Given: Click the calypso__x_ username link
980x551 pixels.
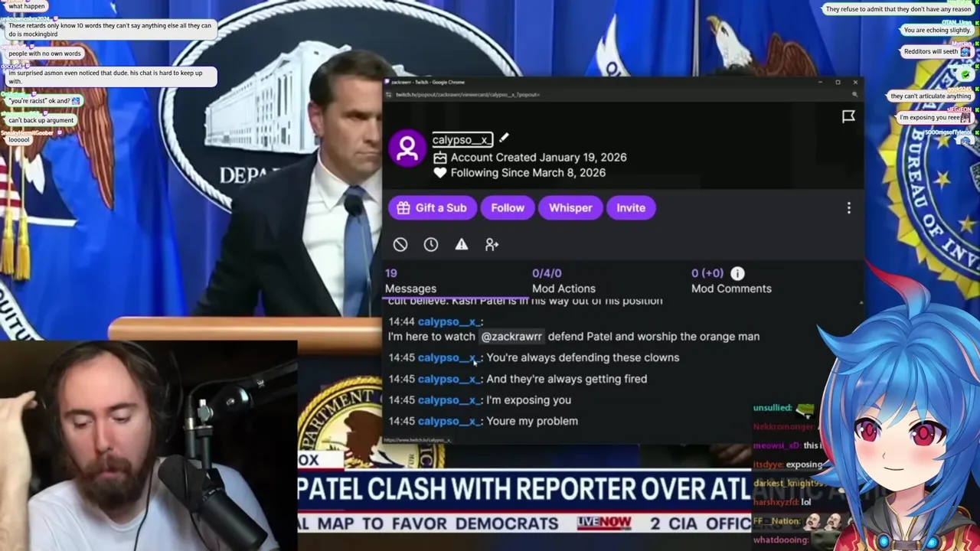Looking at the screenshot, I should click(462, 139).
